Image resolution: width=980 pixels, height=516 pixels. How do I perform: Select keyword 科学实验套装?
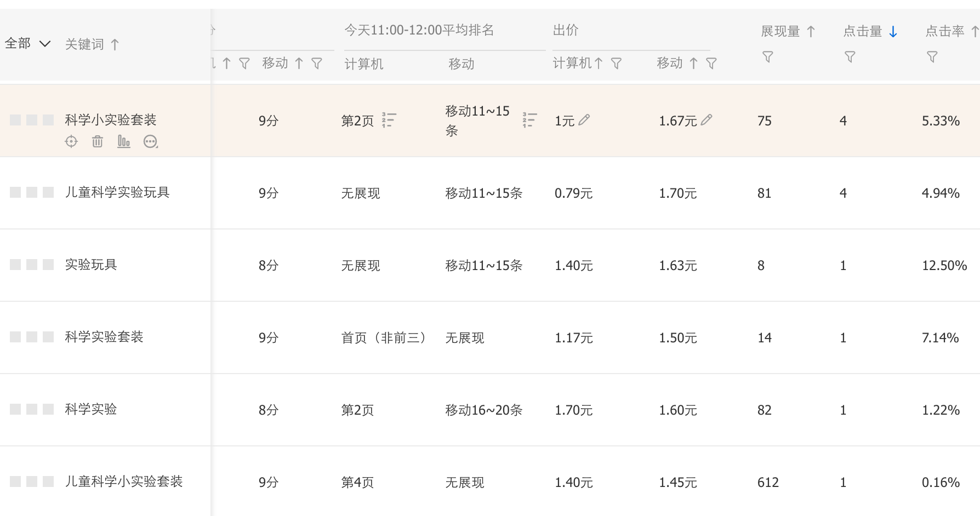pos(104,337)
